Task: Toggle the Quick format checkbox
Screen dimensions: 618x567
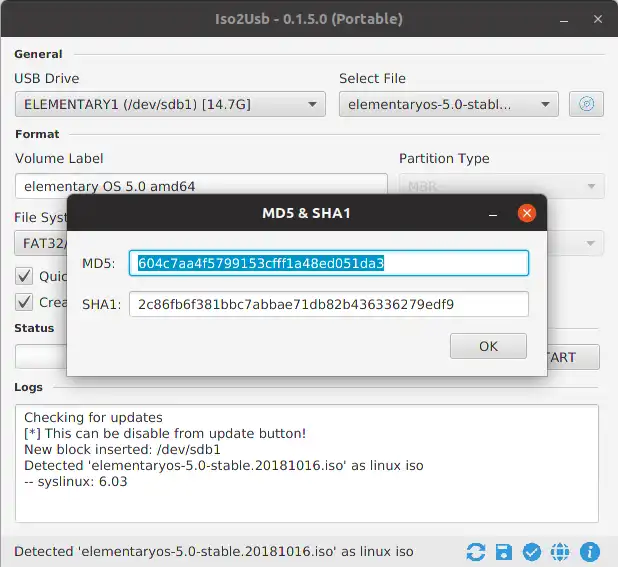Action: tap(24, 276)
